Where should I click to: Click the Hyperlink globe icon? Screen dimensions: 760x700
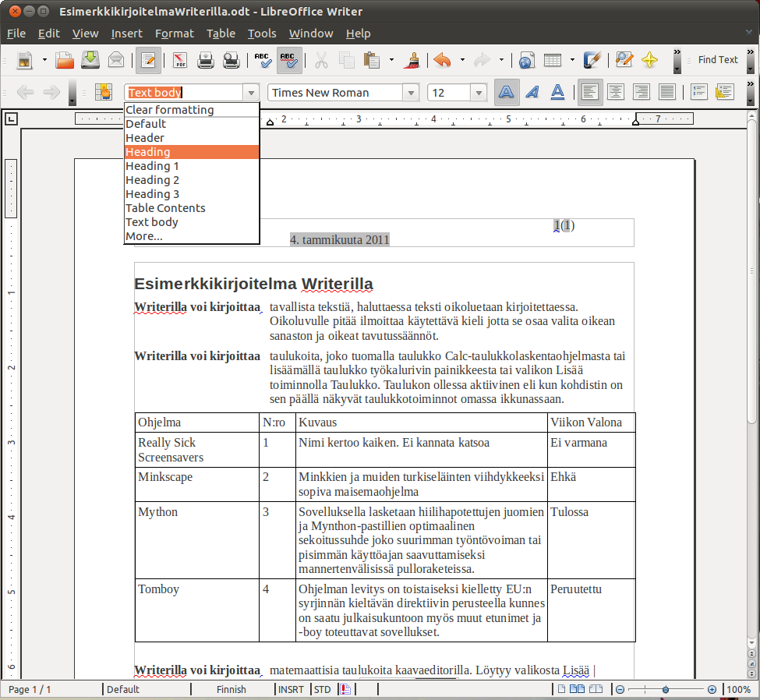coord(526,60)
